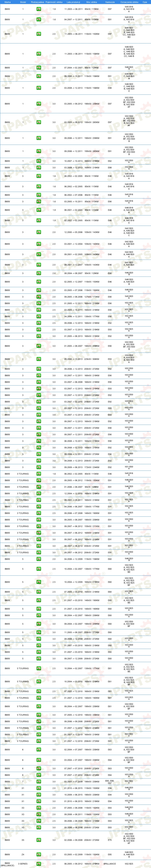This screenshot has width=151, height=868.
Task: Click the E82 body cell
Action: click(110, 161)
